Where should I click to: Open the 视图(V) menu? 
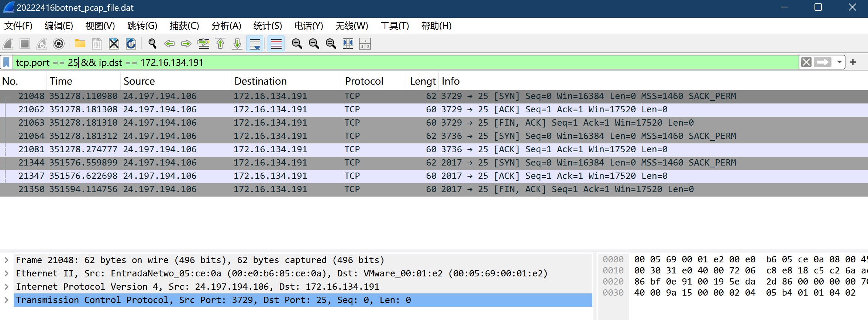tap(100, 26)
